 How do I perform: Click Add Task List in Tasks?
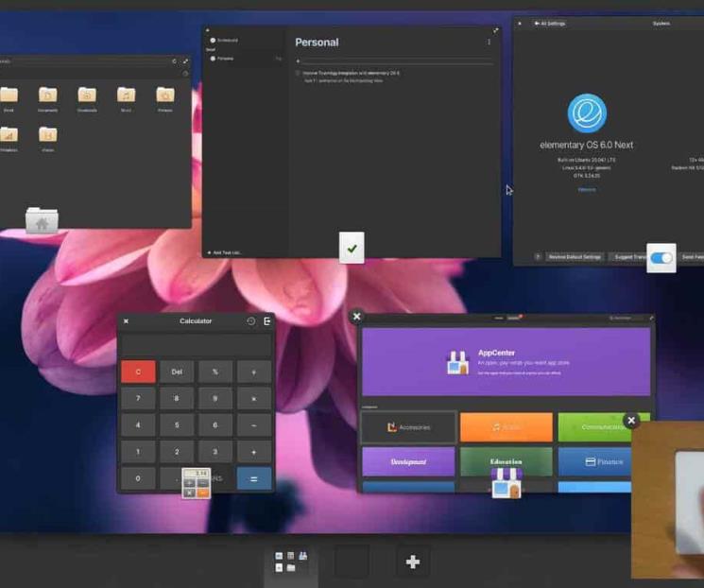(x=224, y=252)
